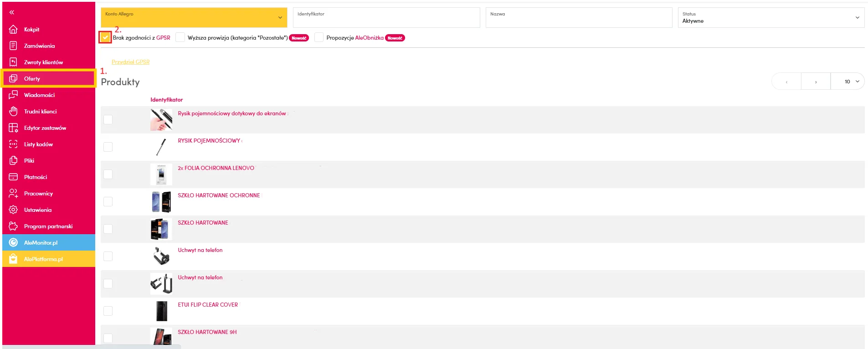The width and height of the screenshot is (868, 349).
Task: Enable Wyższa prowizja checkbox
Action: (x=180, y=37)
